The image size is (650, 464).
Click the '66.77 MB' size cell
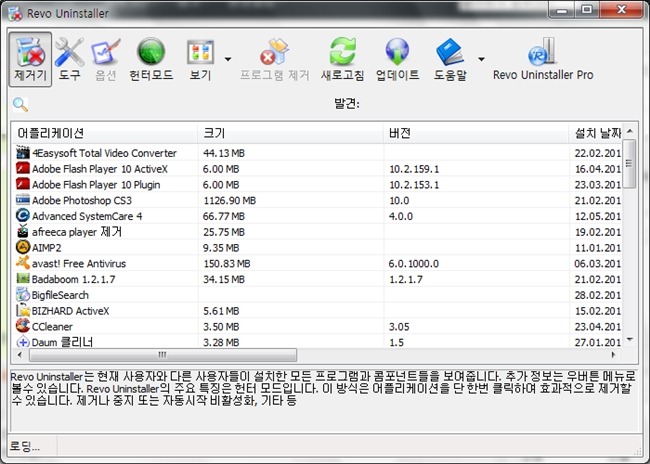[x=224, y=216]
